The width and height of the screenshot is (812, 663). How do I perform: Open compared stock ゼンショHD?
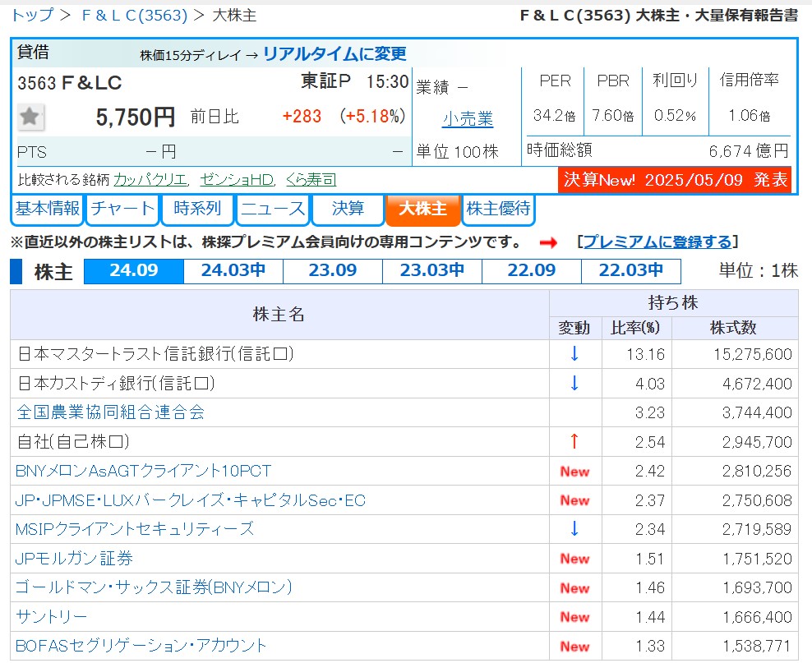(x=237, y=180)
